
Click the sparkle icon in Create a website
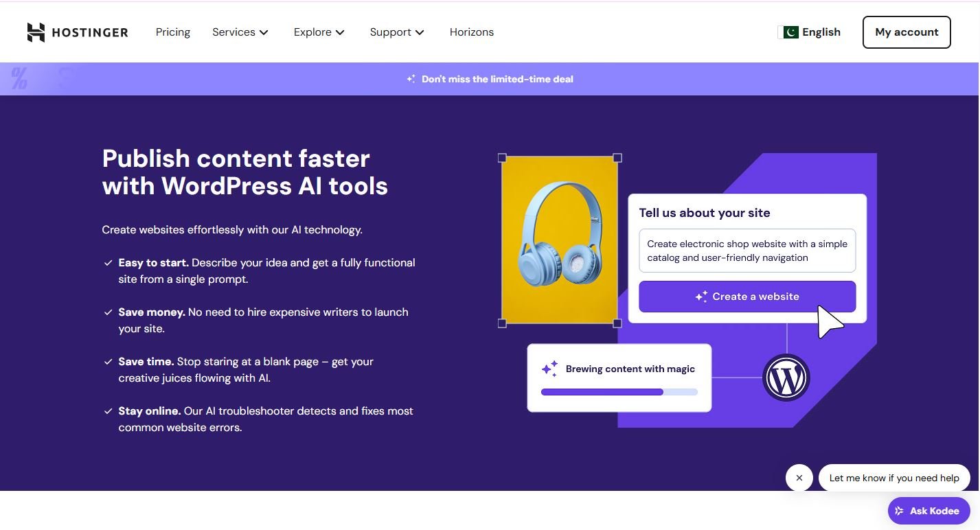click(x=701, y=297)
